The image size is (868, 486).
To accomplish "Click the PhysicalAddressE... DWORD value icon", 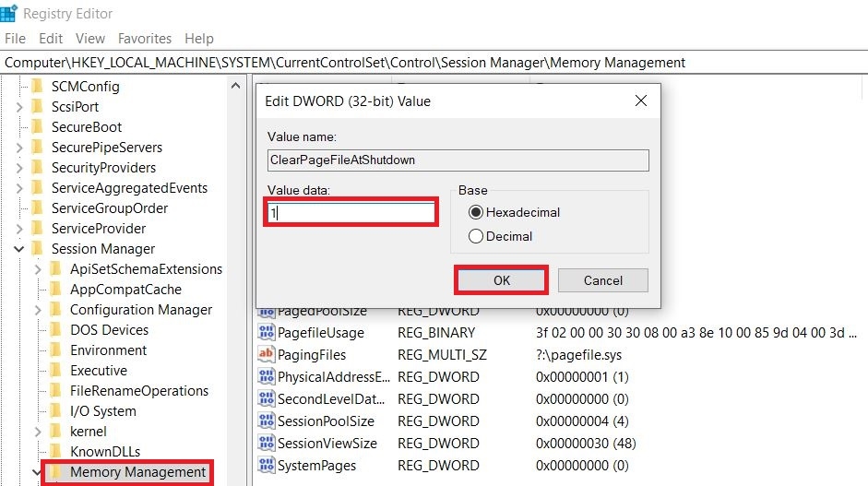I will 267,376.
